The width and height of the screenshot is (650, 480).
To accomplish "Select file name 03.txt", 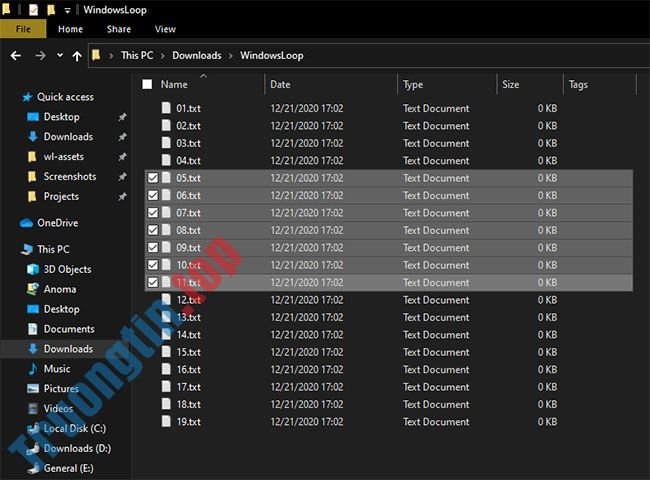I will (189, 143).
